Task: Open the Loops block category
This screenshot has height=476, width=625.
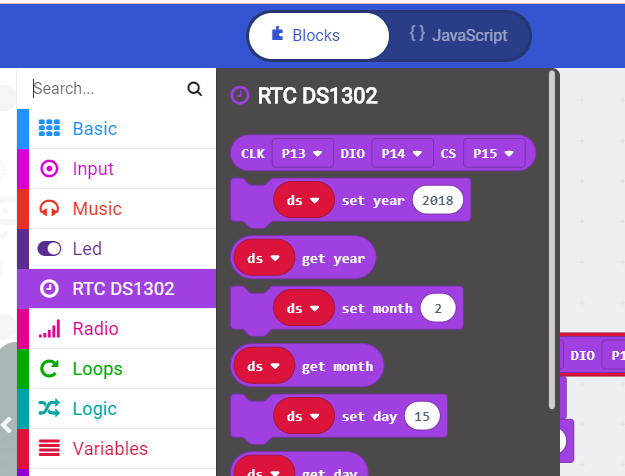Action: point(117,368)
